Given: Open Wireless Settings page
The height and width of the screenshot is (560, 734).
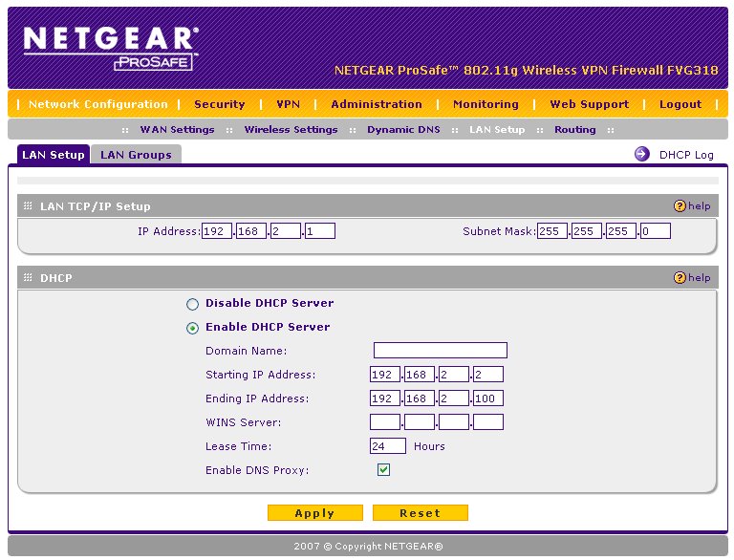Looking at the screenshot, I should [x=291, y=129].
